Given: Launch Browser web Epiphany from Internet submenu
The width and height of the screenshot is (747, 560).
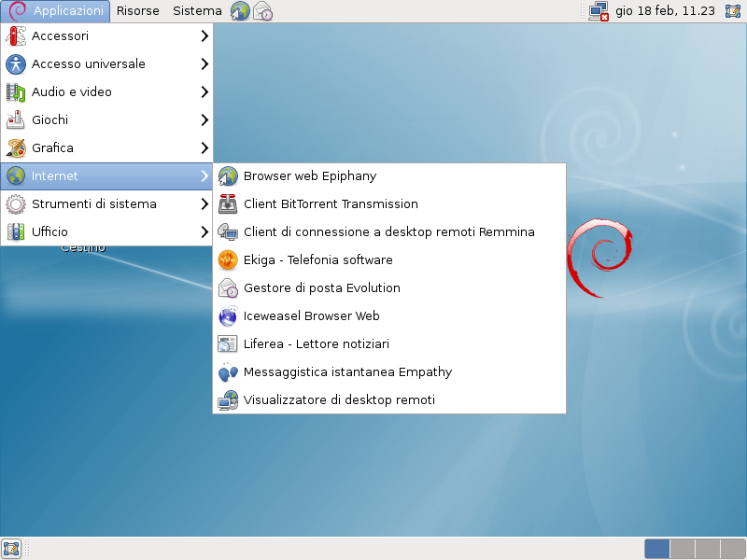Looking at the screenshot, I should [309, 175].
